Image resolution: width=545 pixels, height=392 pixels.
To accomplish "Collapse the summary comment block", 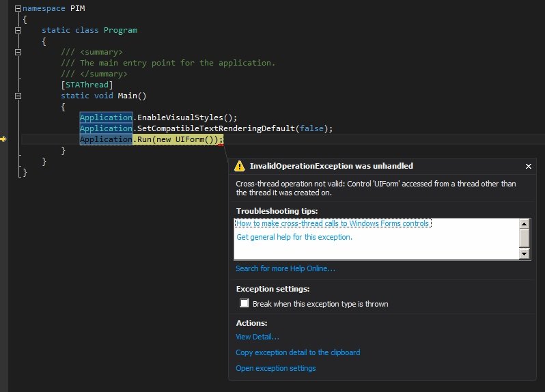I will pyautogui.click(x=18, y=52).
